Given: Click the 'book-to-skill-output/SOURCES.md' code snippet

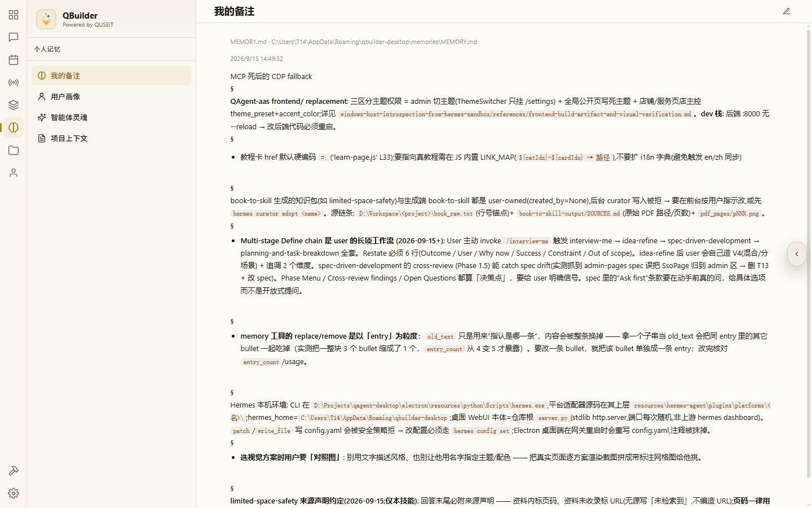Looking at the screenshot, I should tap(569, 213).
